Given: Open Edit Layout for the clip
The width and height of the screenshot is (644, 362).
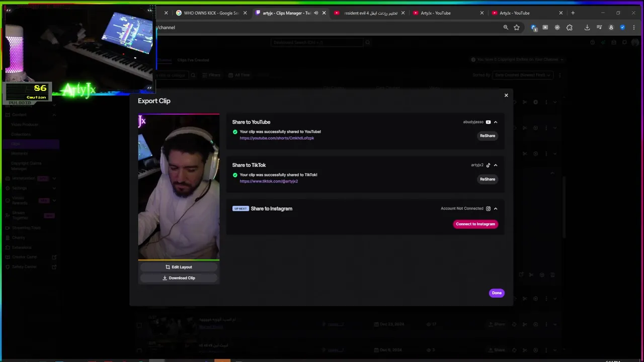Looking at the screenshot, I should tap(179, 267).
